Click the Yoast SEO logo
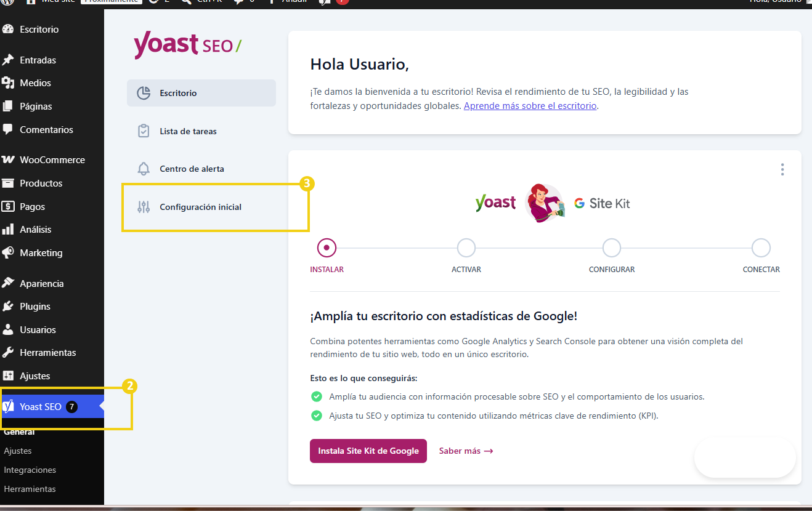The width and height of the screenshot is (812, 511). pyautogui.click(x=187, y=45)
